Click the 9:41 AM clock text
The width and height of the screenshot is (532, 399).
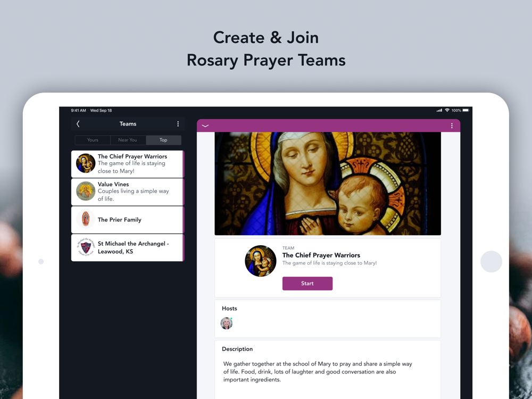[78, 111]
